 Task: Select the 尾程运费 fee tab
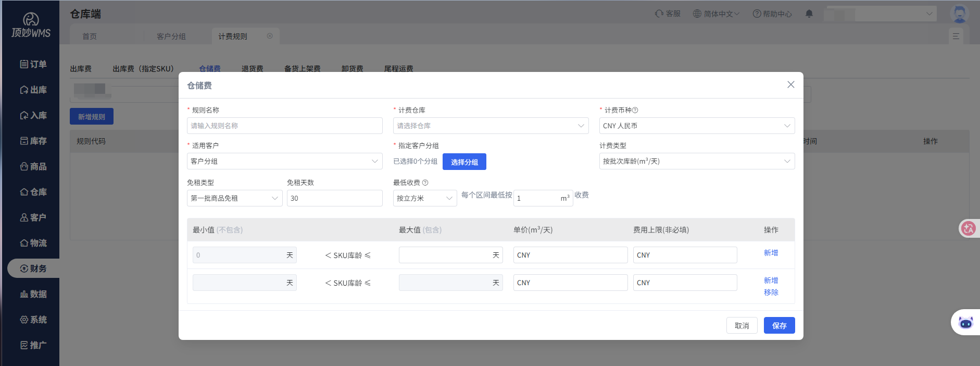coord(399,68)
